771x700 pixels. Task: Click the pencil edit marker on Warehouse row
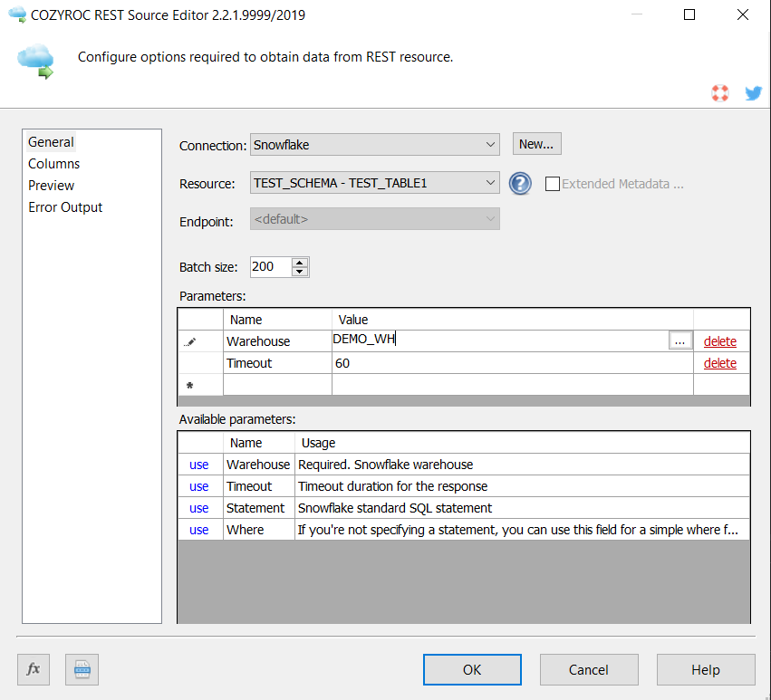coord(190,341)
